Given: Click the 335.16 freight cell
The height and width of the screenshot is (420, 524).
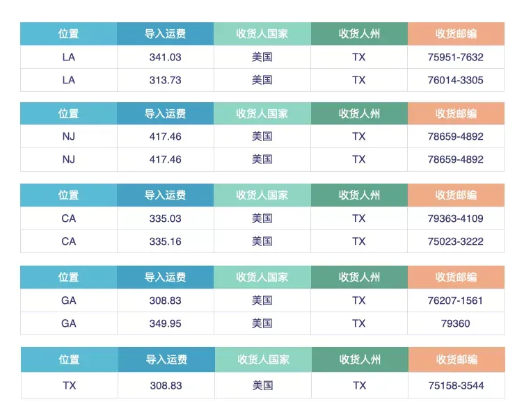Looking at the screenshot, I should [166, 241].
